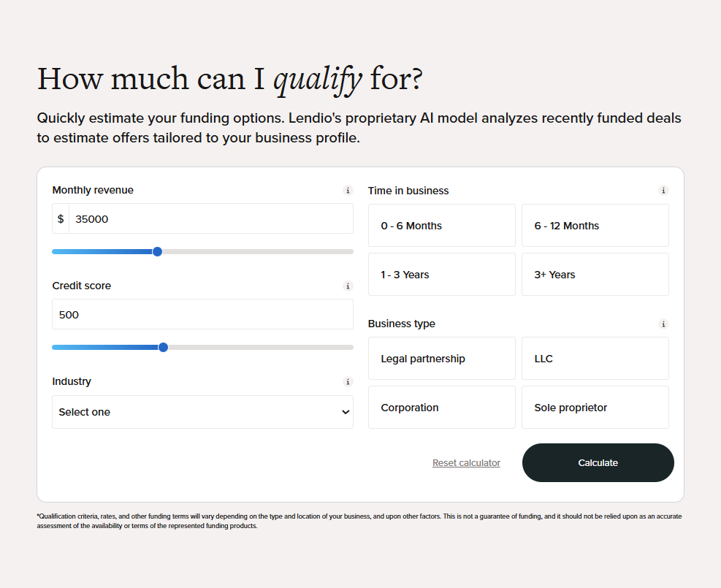The height and width of the screenshot is (588, 721).
Task: Click into the Monthly revenue input field
Action: (210, 219)
